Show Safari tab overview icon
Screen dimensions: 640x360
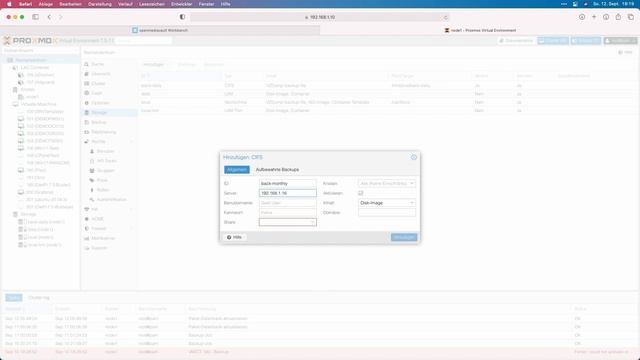(x=631, y=17)
